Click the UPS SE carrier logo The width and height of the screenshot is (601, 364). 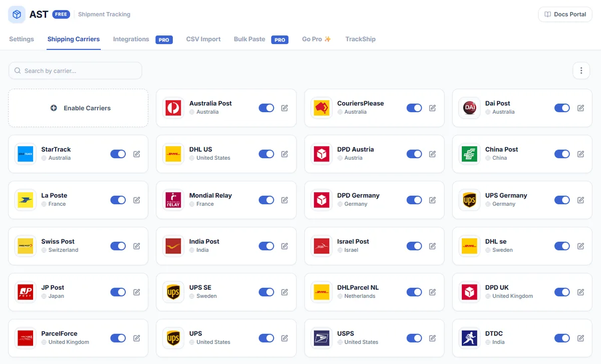(173, 292)
